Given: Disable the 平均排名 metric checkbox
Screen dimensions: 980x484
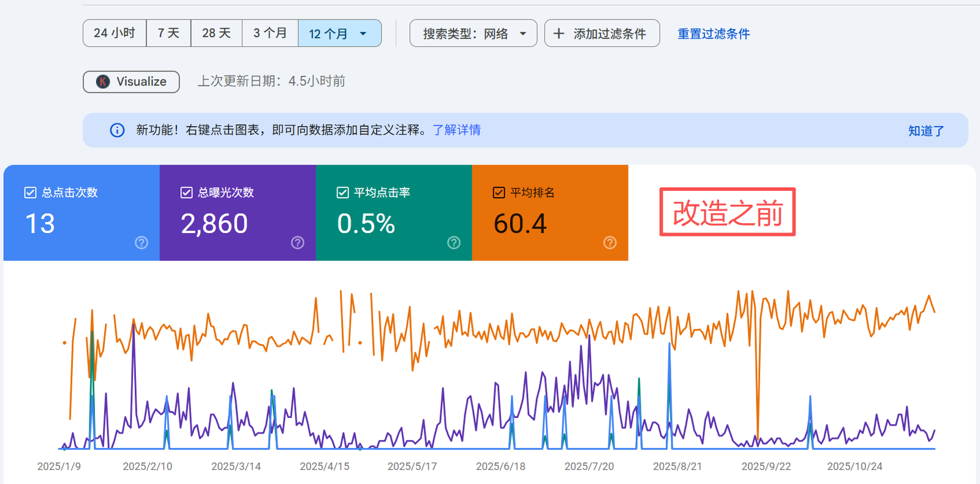Looking at the screenshot, I should 499,193.
